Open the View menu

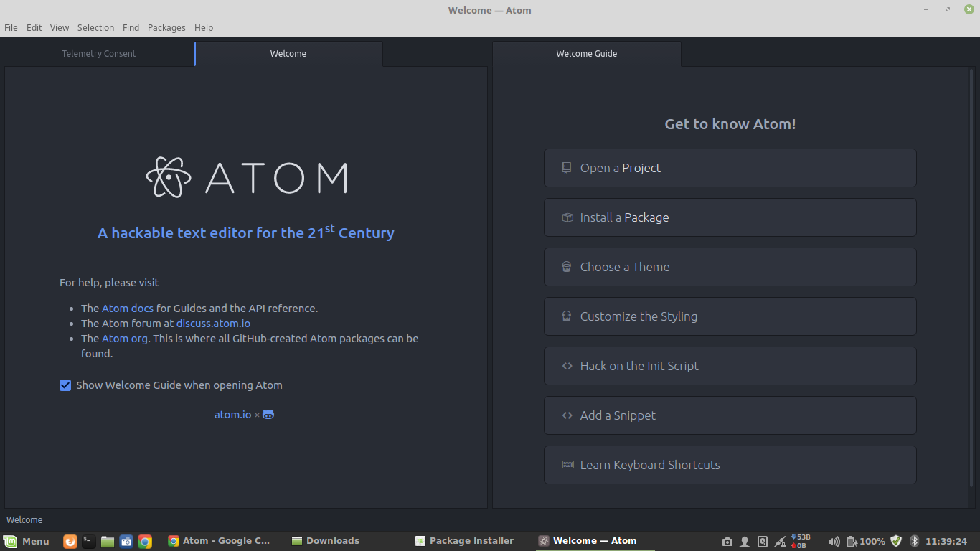point(60,27)
